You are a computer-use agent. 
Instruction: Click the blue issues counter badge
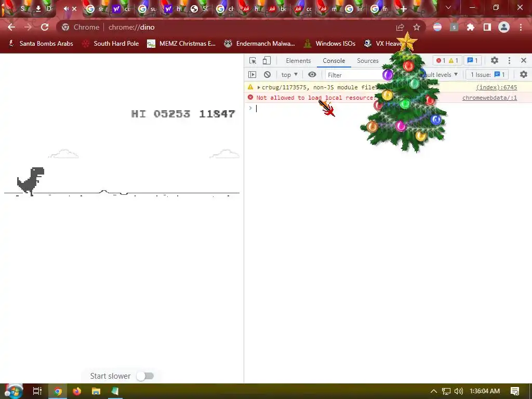[x=473, y=60]
